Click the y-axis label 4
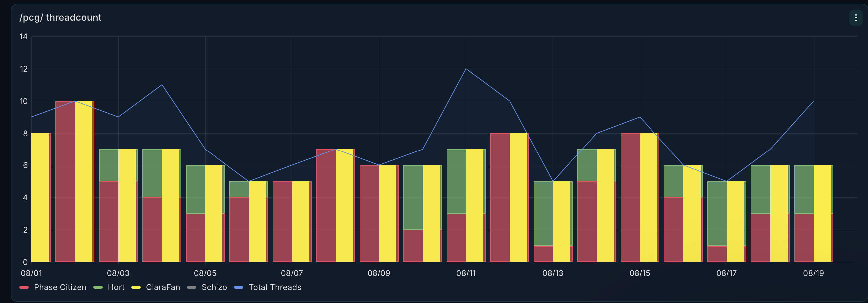Image resolution: width=868 pixels, height=303 pixels. click(x=25, y=198)
